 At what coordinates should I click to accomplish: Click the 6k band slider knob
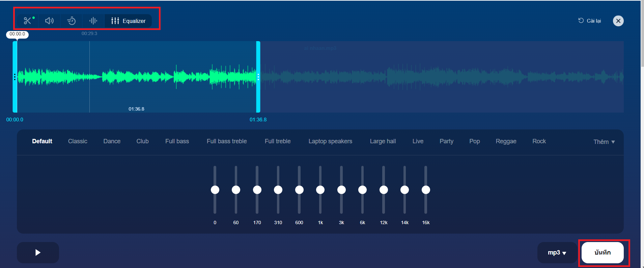[x=362, y=190]
